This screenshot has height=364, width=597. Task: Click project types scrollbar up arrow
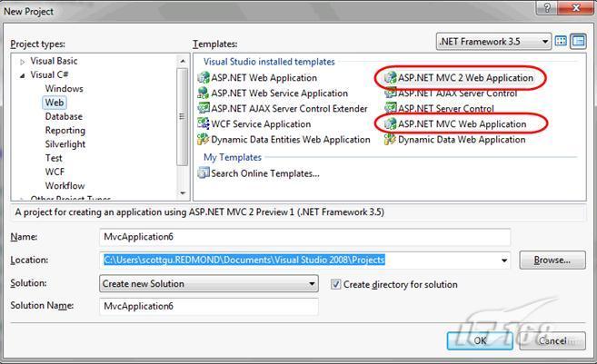point(183,61)
